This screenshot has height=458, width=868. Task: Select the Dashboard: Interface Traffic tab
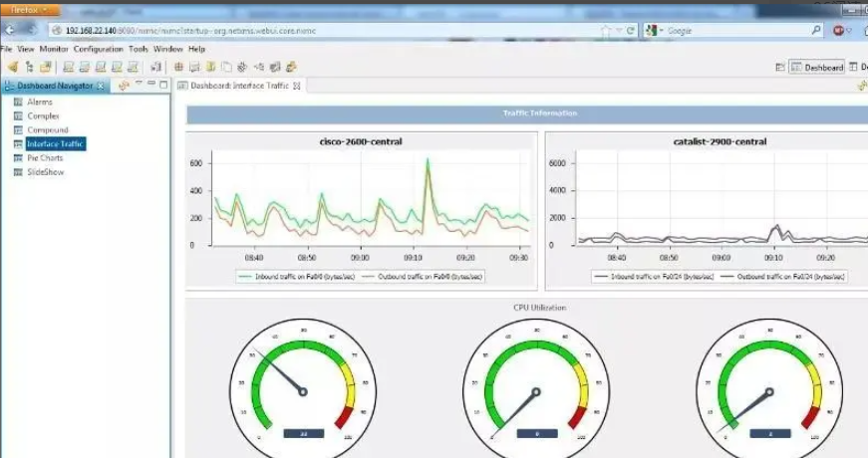(239, 86)
